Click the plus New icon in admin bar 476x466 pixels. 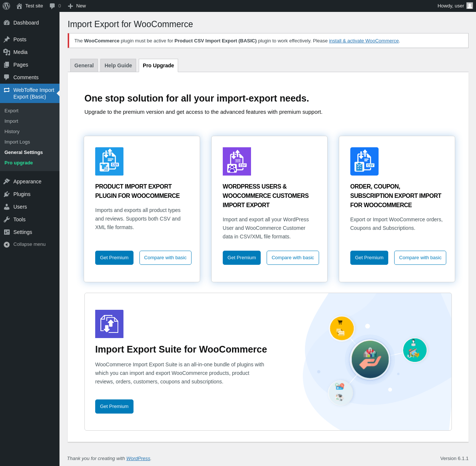(70, 6)
